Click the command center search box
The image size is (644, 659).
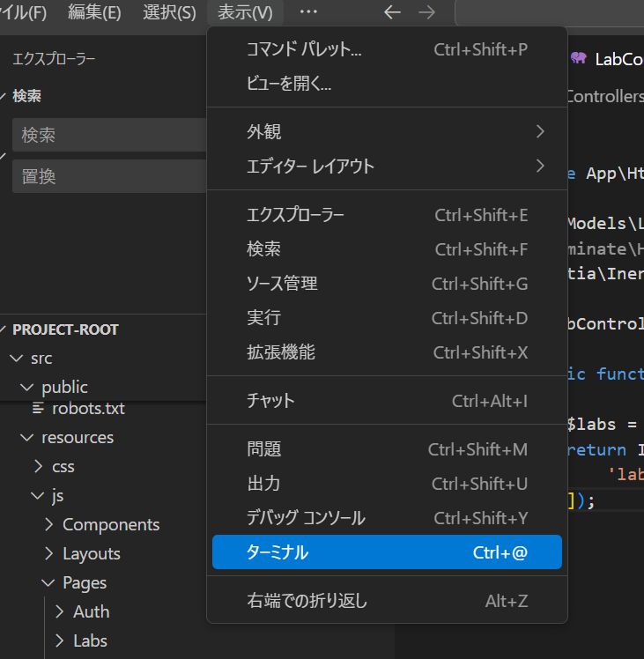550,13
